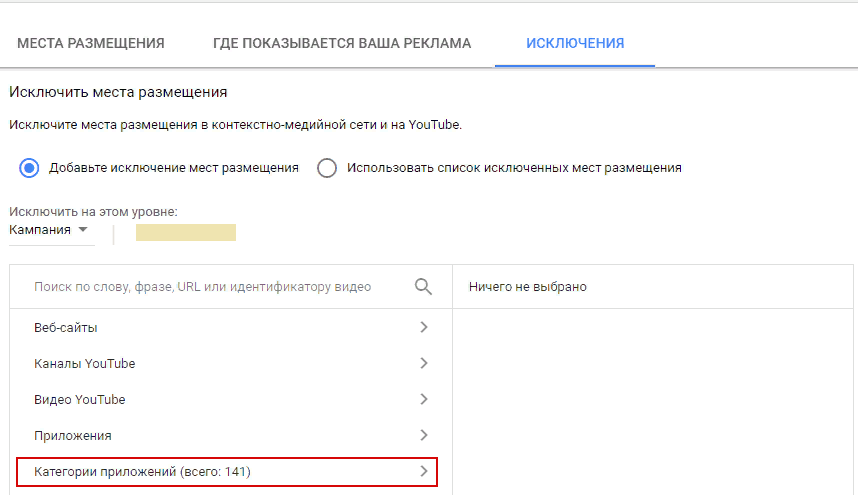This screenshot has width=858, height=495.
Task: Expand Категории приложений (всего: 141)
Action: [x=227, y=471]
